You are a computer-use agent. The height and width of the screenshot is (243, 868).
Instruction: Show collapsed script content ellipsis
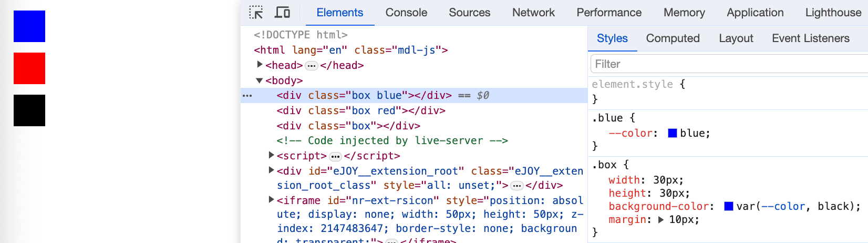coord(335,156)
